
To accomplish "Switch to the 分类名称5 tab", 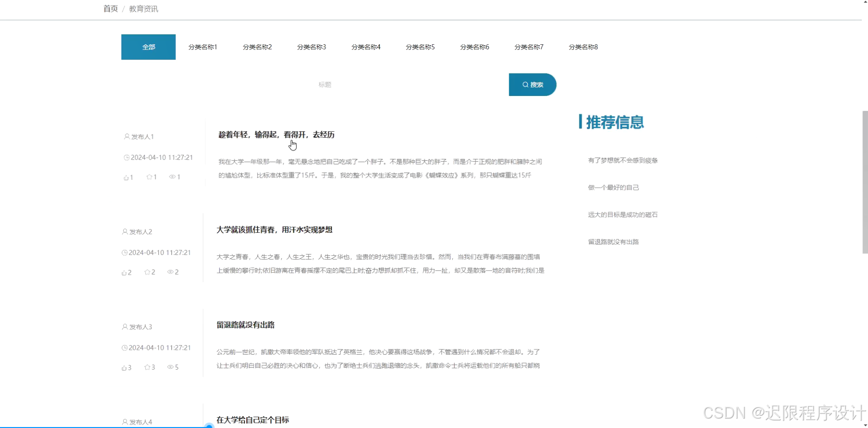I will (x=420, y=47).
